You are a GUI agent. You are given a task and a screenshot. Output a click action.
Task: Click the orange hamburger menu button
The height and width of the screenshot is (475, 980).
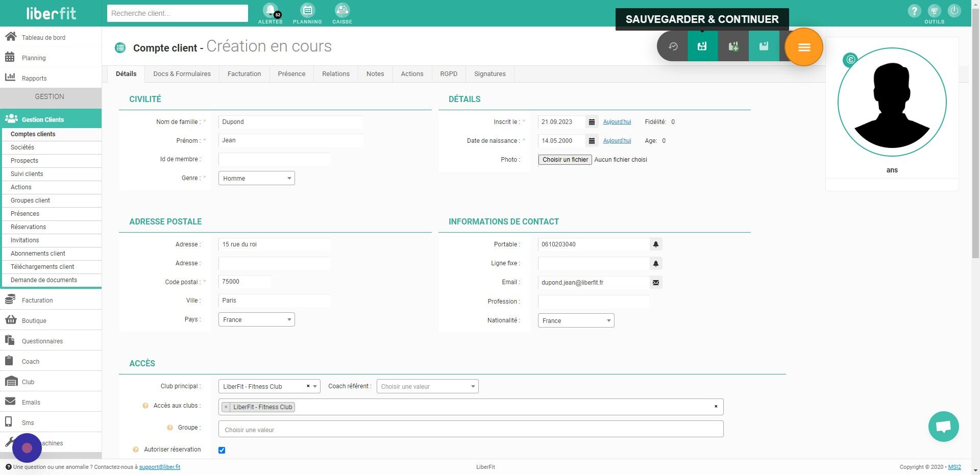point(804,47)
